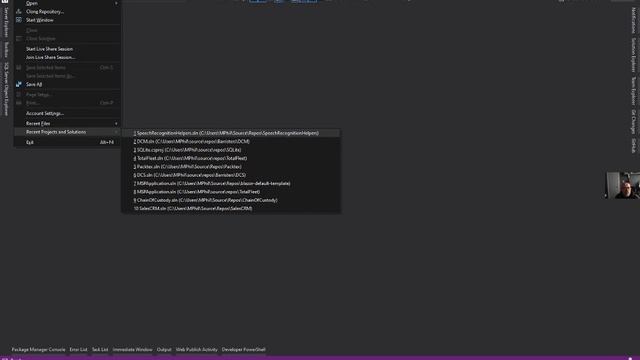Switch to Web Publish Activity tab

[x=197, y=349]
